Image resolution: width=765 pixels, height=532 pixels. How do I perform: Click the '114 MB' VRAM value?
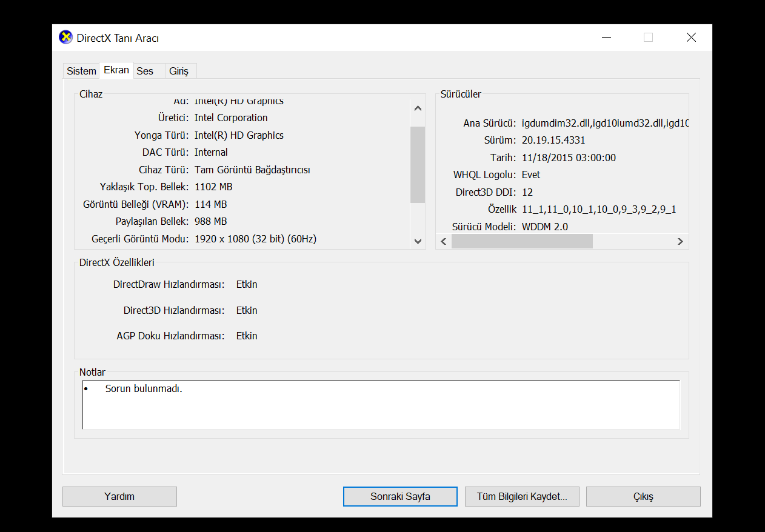(x=210, y=204)
